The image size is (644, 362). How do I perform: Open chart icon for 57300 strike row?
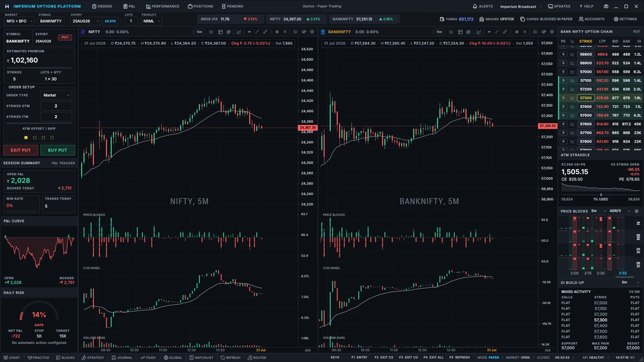[x=573, y=98]
